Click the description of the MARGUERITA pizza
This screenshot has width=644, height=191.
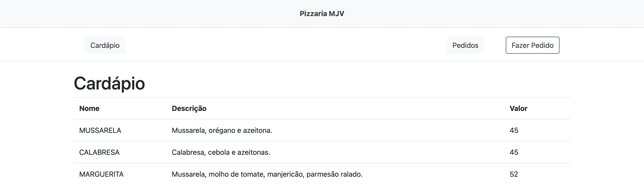(267, 174)
